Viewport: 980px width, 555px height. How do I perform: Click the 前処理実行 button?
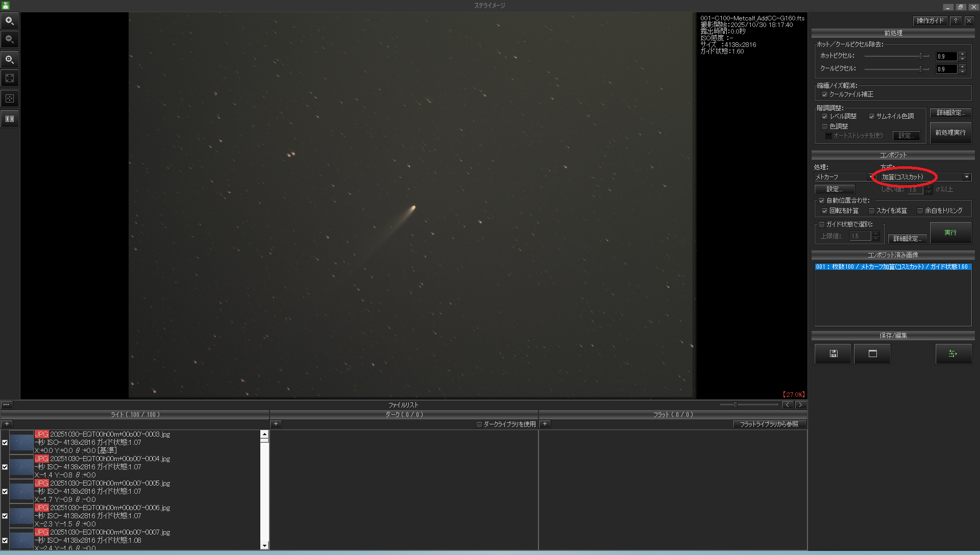coord(950,133)
